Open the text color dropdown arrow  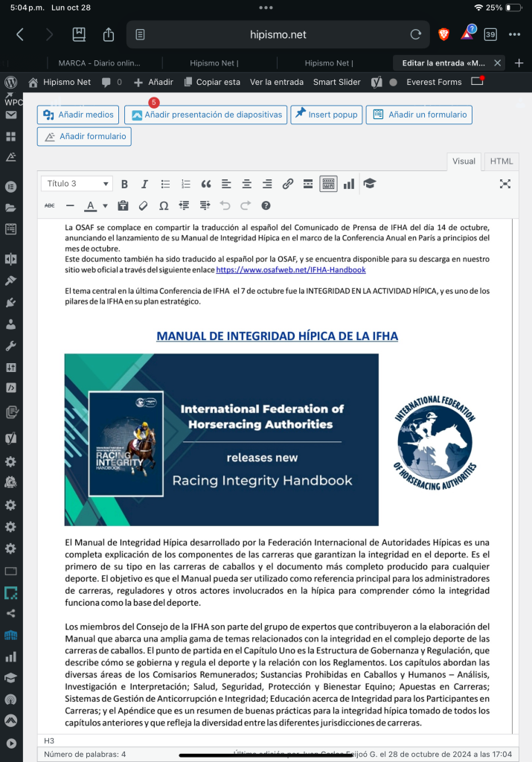pyautogui.click(x=105, y=206)
